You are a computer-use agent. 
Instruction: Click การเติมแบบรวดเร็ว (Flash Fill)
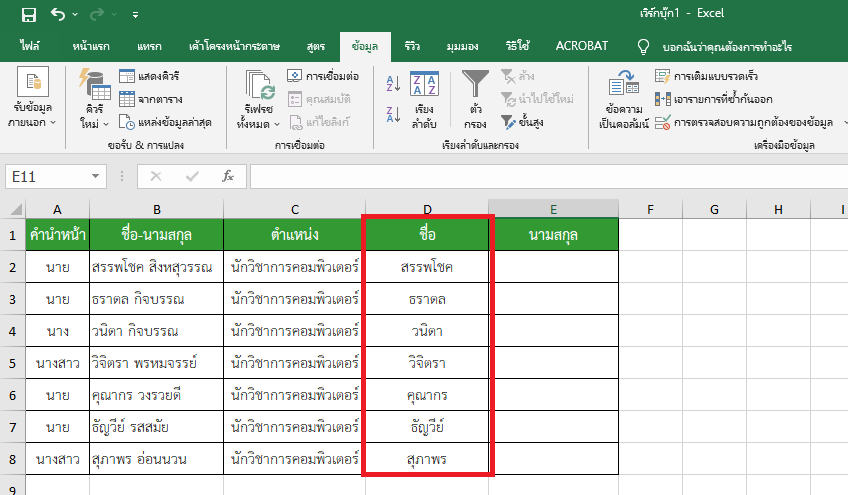706,76
